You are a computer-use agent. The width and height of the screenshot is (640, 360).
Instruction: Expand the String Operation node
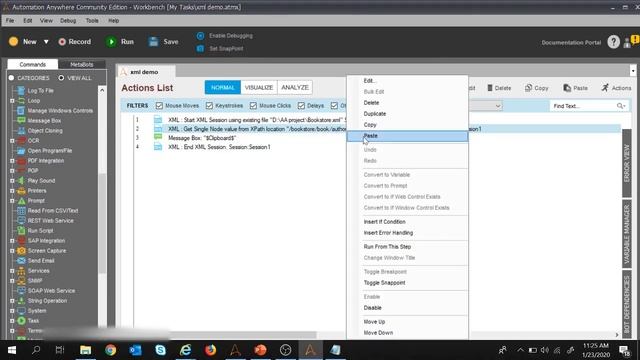click(x=12, y=300)
